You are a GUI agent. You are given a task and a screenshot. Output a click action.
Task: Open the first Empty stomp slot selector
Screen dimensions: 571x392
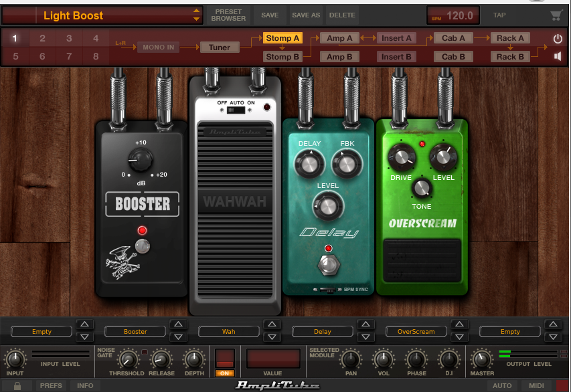[42, 332]
